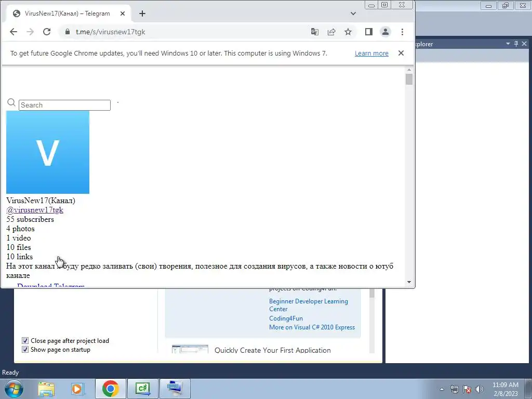Select the VirusNew17(Канал) – Telegram tab
532x399 pixels.
coord(67,14)
